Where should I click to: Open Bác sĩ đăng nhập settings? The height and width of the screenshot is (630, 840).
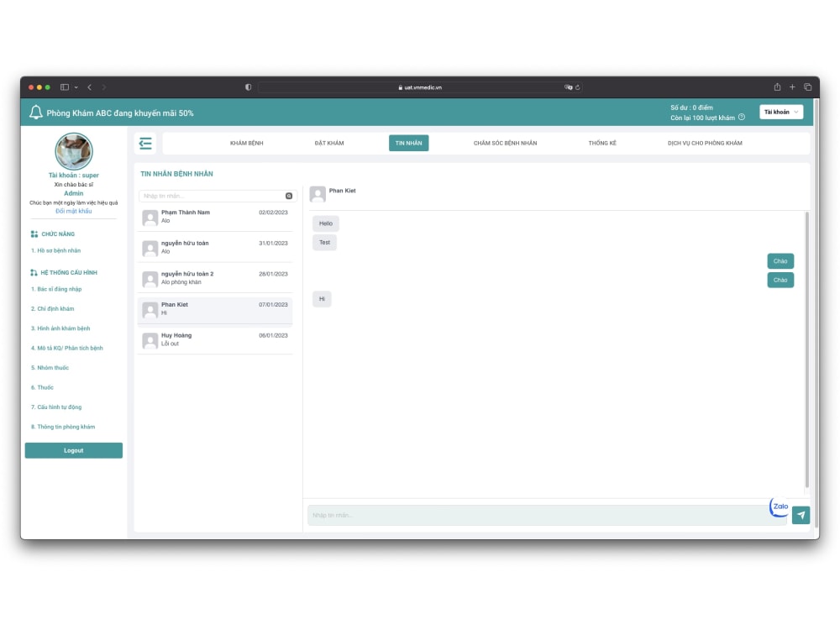click(56, 289)
